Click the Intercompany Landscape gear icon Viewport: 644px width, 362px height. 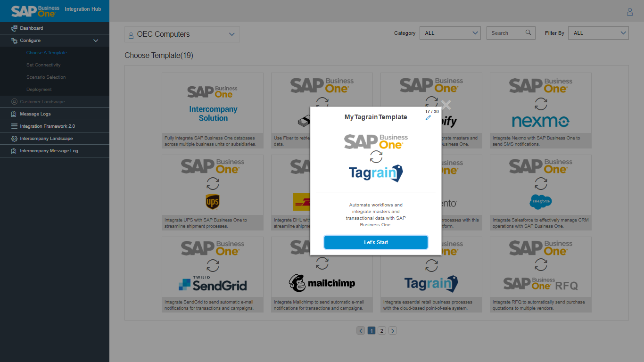14,139
